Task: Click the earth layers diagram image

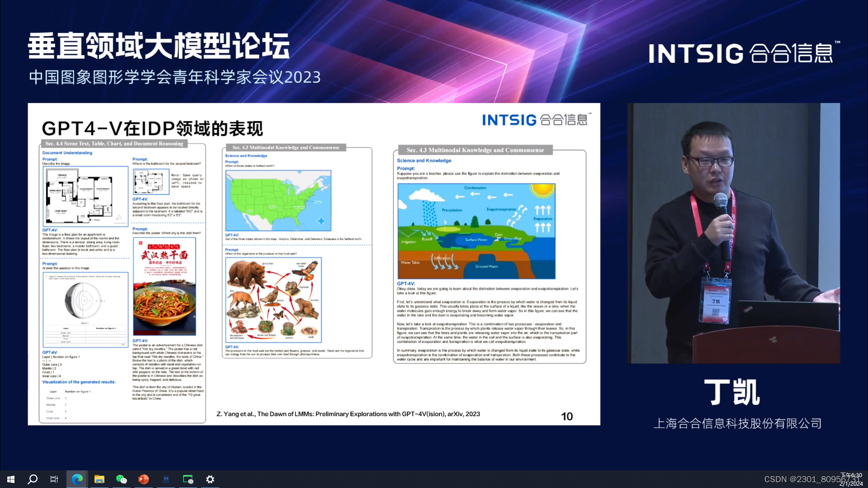Action: 85,310
